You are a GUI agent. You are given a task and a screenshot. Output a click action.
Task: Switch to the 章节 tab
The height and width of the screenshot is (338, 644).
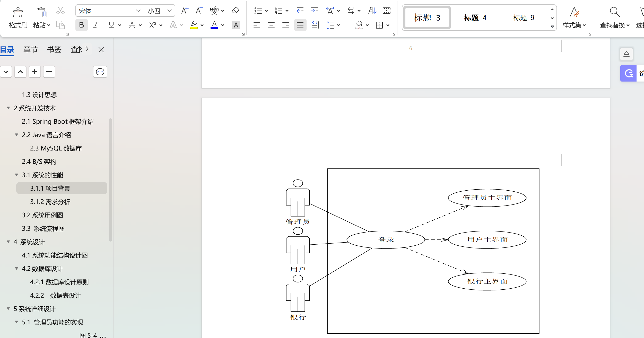(x=30, y=49)
